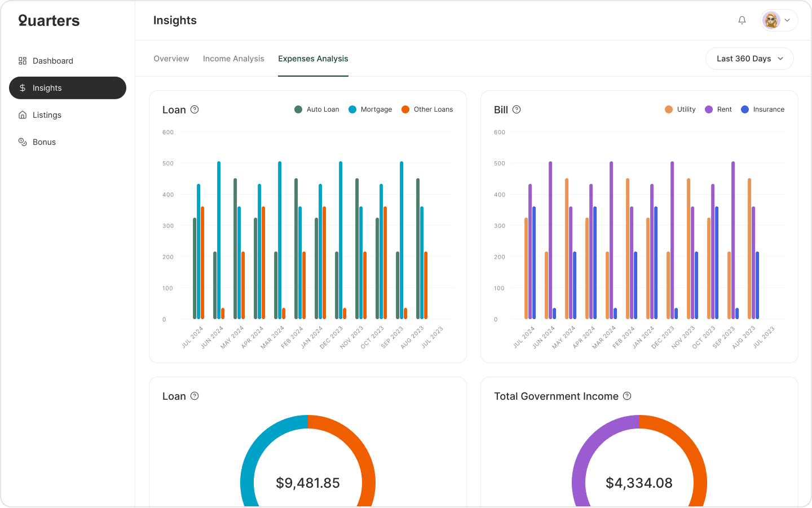Open notifications via the bell icon

(742, 20)
